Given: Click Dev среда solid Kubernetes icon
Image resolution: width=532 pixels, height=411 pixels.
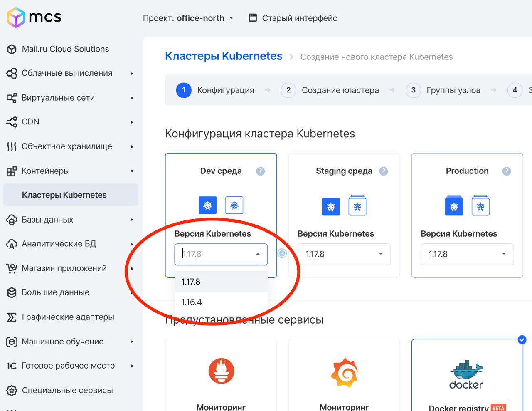Looking at the screenshot, I should (208, 205).
